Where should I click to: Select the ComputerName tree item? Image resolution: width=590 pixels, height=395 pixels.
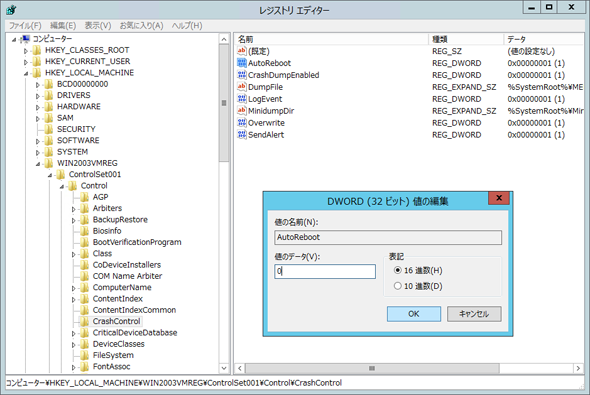pos(122,287)
